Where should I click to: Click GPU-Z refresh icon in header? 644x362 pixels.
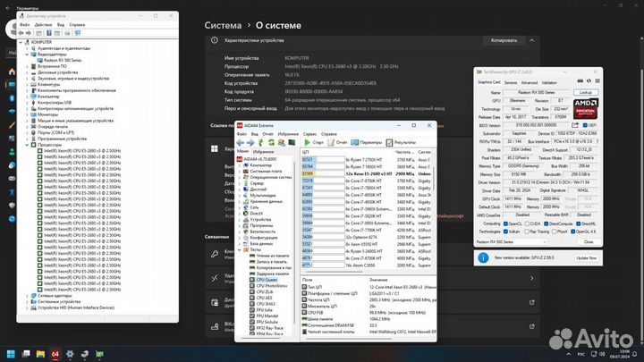click(589, 81)
